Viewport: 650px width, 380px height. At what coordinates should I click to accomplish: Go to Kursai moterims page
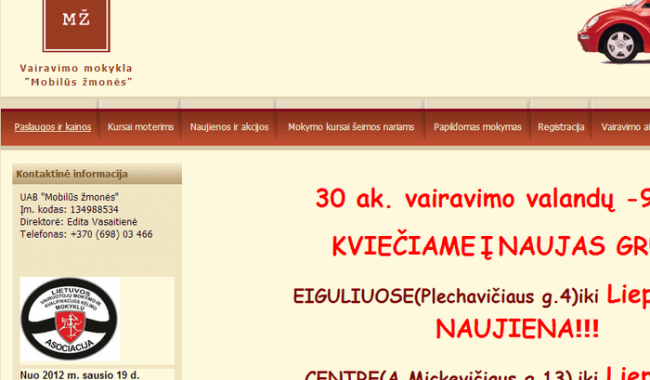coord(141,127)
